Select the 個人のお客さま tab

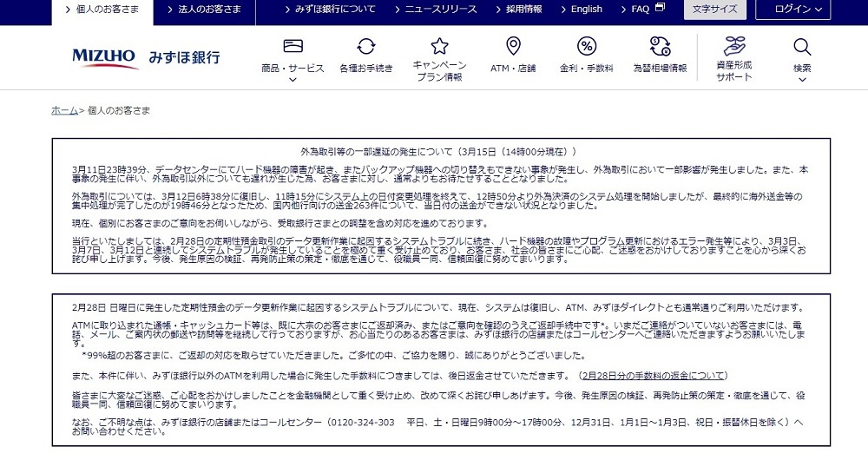[x=102, y=11]
